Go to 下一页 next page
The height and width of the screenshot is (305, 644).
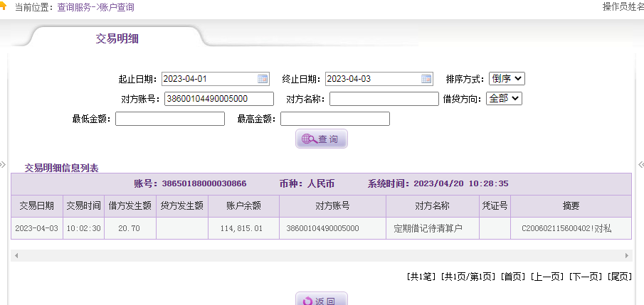coord(586,276)
